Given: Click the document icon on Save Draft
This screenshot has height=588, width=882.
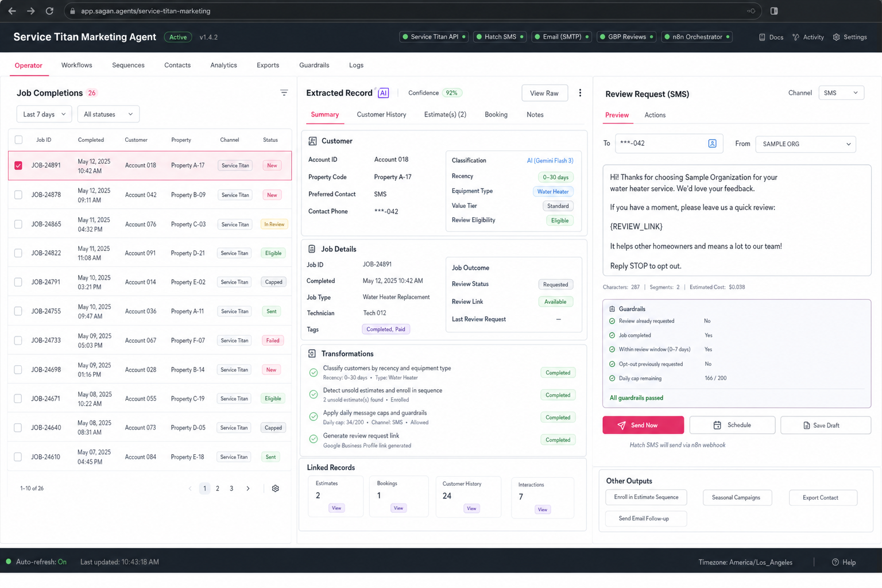Looking at the screenshot, I should tap(806, 425).
